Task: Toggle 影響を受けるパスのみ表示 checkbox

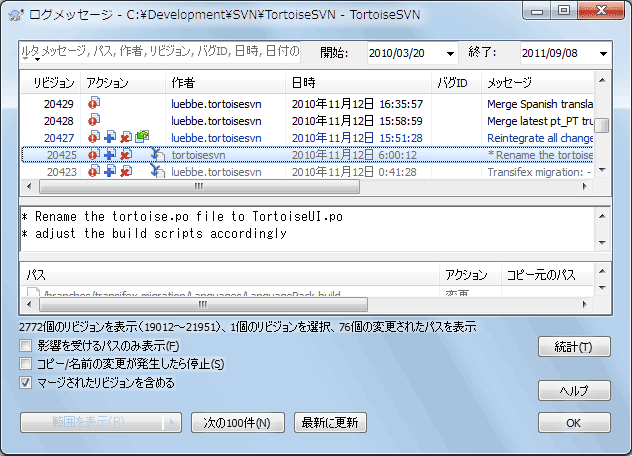Action: (x=26, y=346)
